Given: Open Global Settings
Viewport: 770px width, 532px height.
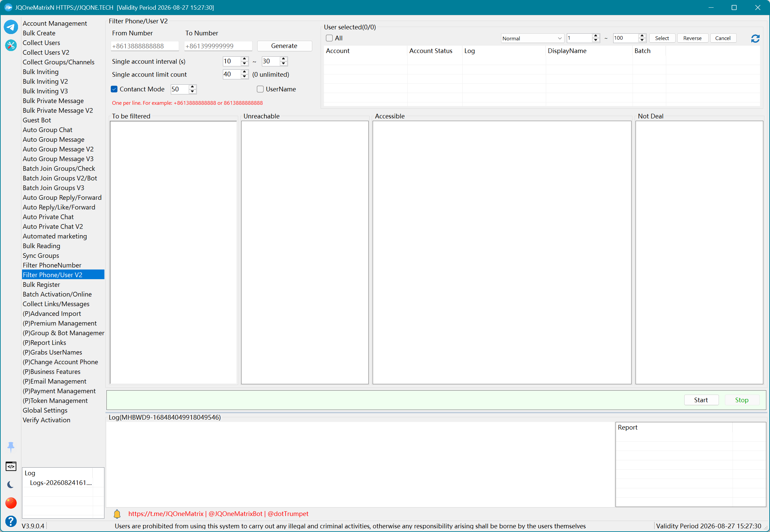Looking at the screenshot, I should coord(45,410).
